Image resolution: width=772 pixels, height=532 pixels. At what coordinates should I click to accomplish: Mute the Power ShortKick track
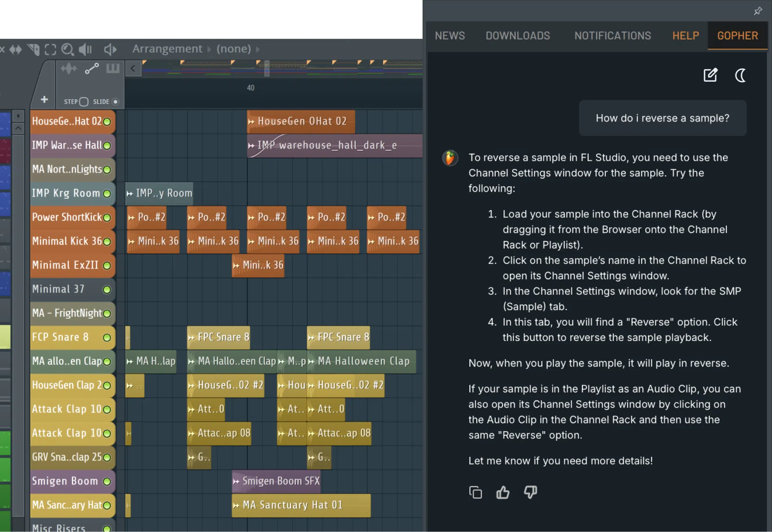point(107,217)
